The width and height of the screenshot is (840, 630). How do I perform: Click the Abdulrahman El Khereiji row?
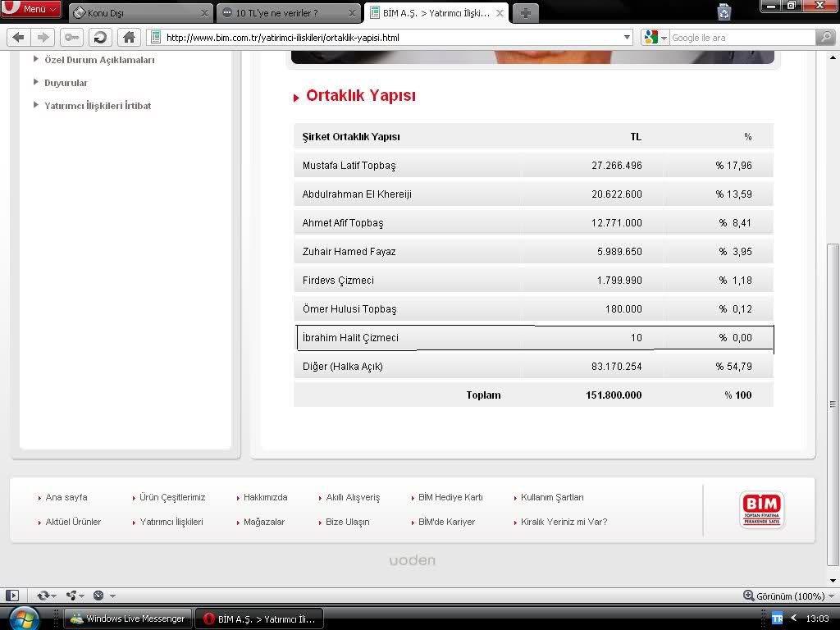tap(533, 194)
